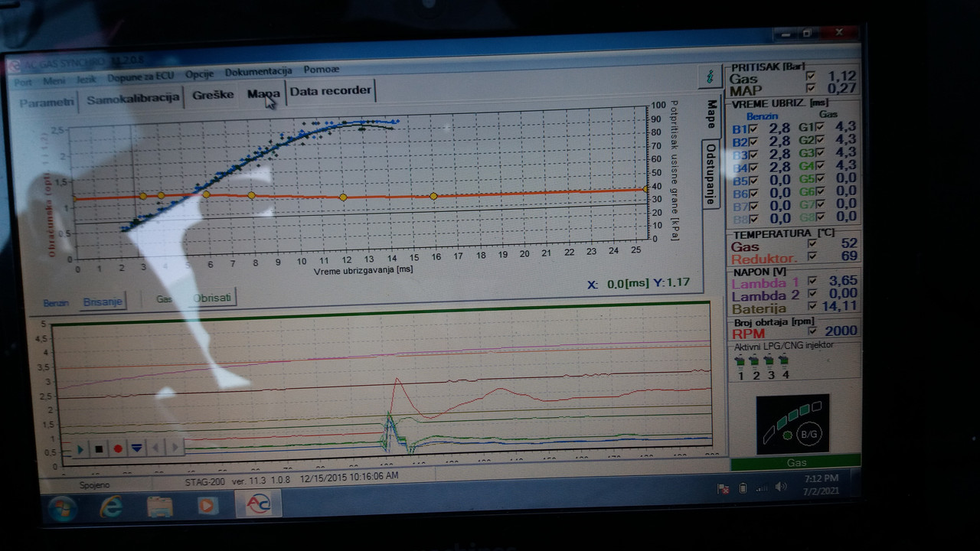Toggle the RPM checkbox

(812, 331)
